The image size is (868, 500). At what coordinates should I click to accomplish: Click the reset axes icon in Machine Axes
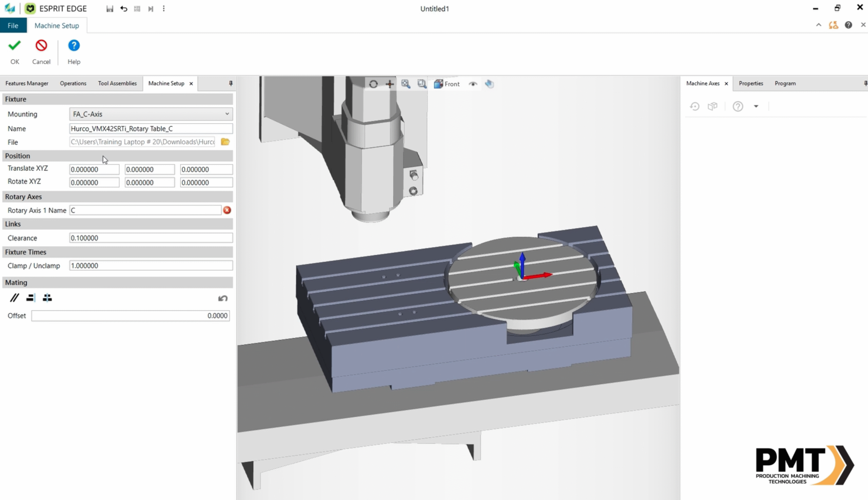(694, 106)
